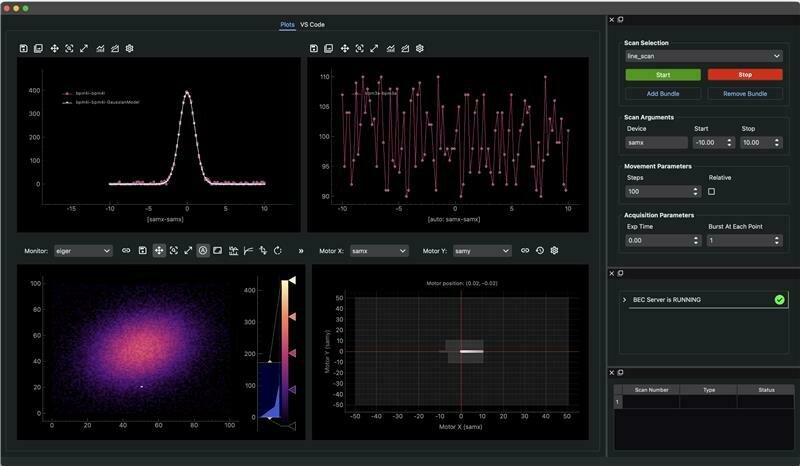This screenshot has height=466, width=800.
Task: Open the Monitor dropdown showing eiger
Action: [x=83, y=251]
